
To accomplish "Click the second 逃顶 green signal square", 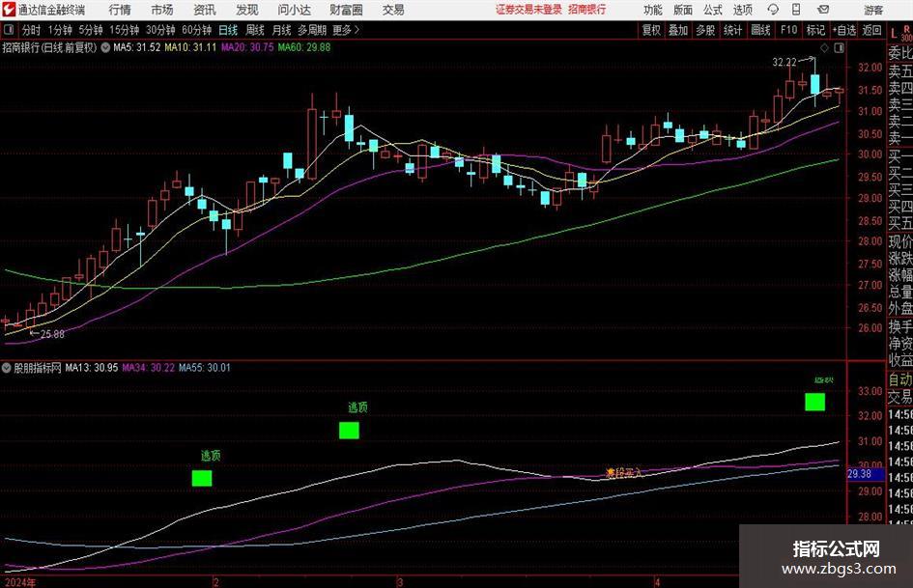I will click(350, 431).
